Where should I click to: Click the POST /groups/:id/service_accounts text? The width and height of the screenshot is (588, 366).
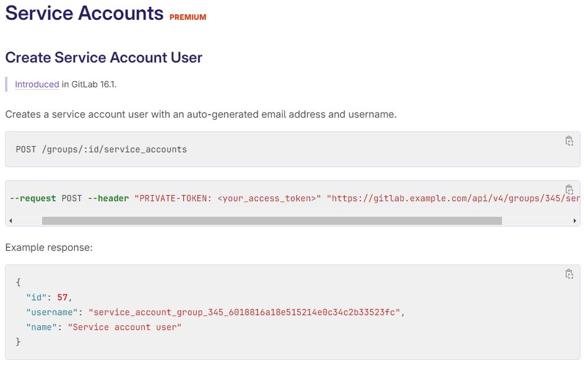pos(102,149)
